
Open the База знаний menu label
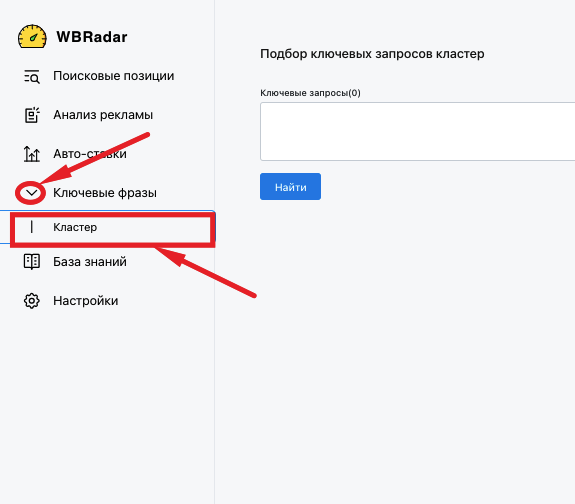point(90,262)
